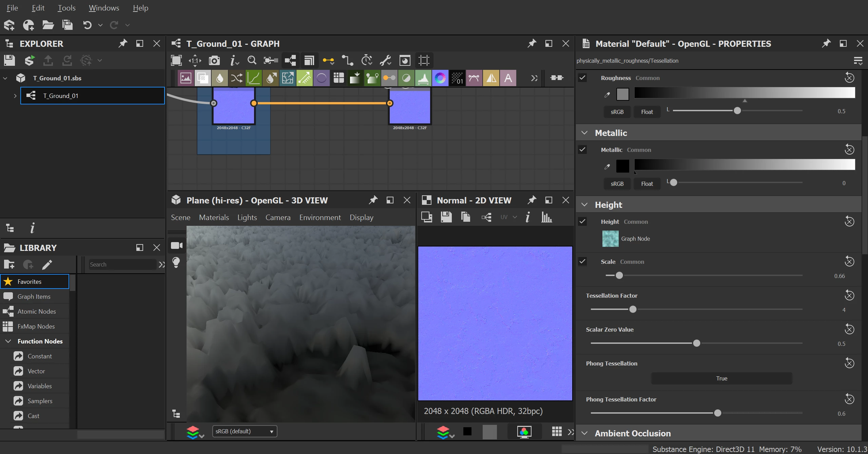Collapse the Height section
The width and height of the screenshot is (868, 454).
point(584,205)
